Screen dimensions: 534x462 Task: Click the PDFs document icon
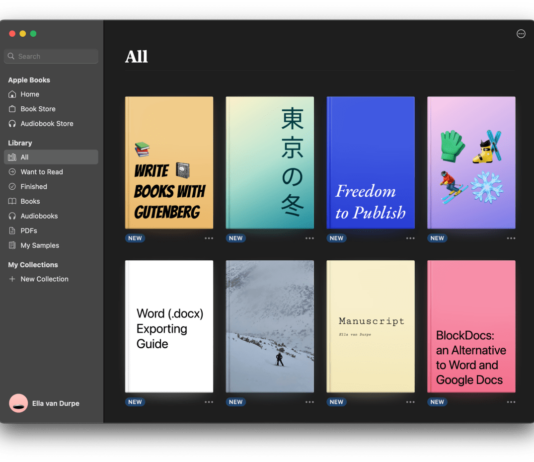(12, 230)
